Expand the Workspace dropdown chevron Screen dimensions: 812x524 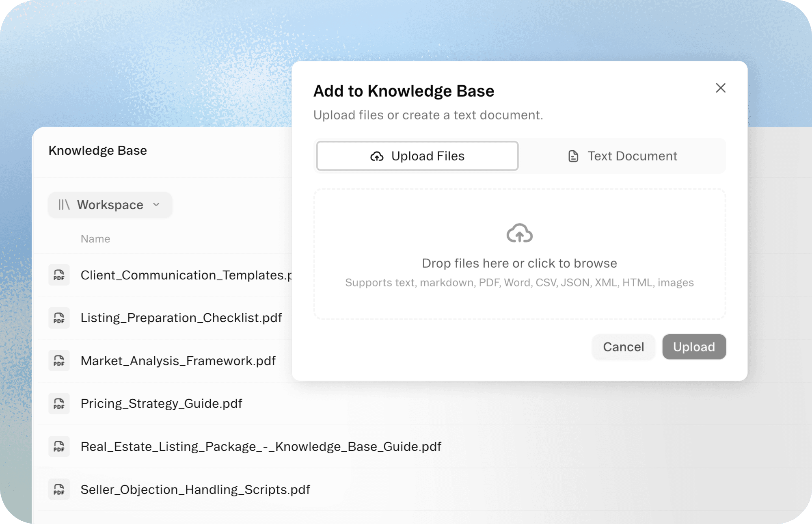(x=156, y=205)
